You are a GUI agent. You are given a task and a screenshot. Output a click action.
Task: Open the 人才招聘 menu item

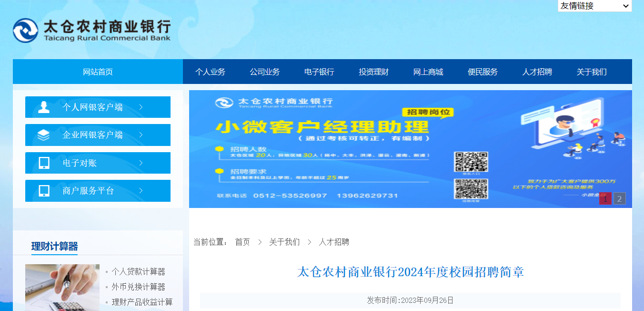(537, 72)
